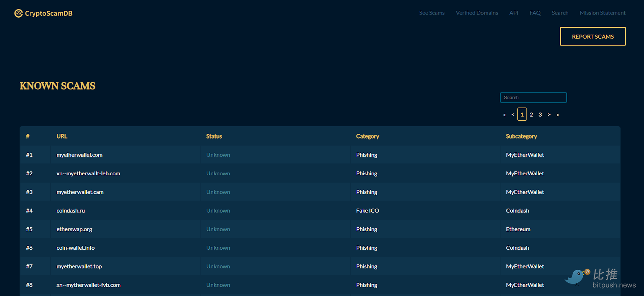
Task: Jump to the last page of results
Action: pos(557,115)
